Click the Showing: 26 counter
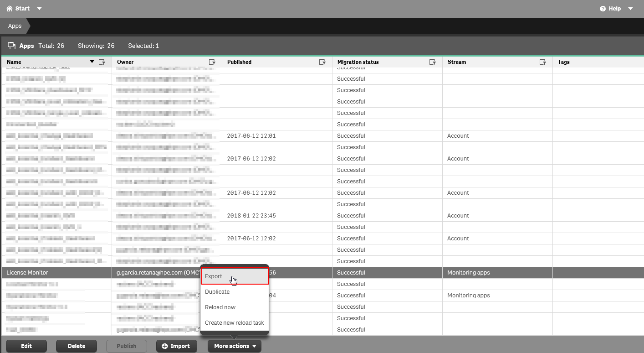This screenshot has width=644, height=353. (96, 46)
